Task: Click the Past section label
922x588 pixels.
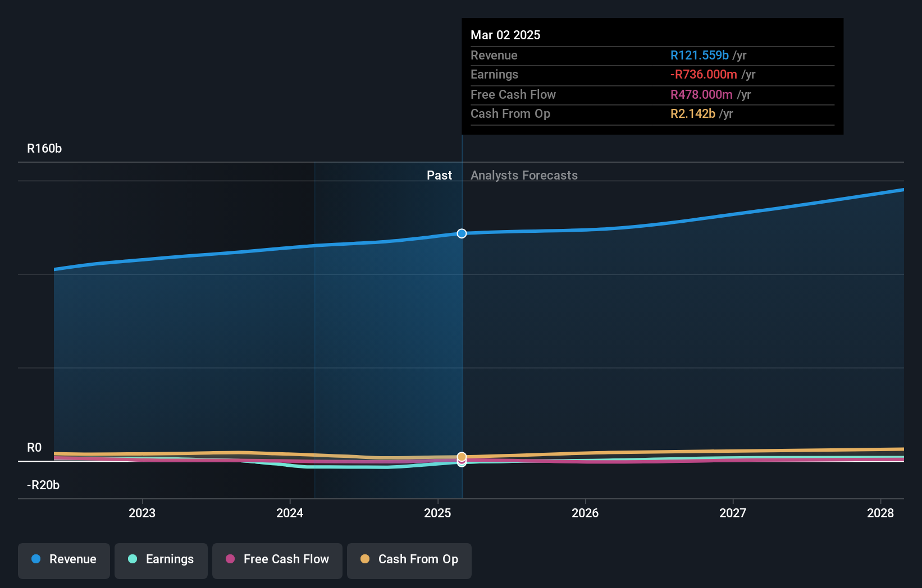Action: [439, 176]
